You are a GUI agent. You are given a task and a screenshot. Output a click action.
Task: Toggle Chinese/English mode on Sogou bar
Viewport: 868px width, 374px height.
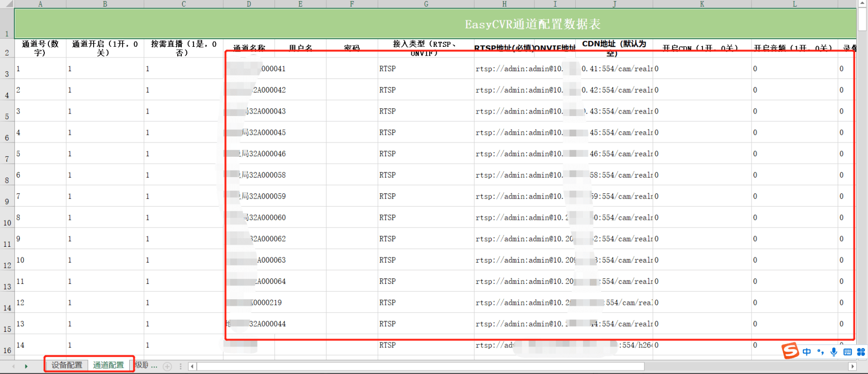coord(807,352)
